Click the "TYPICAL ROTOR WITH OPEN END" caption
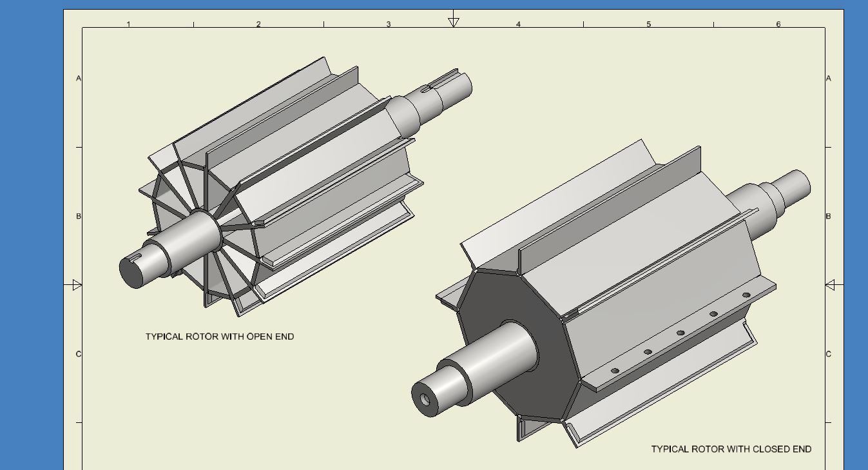Image resolution: width=868 pixels, height=470 pixels. (x=220, y=337)
